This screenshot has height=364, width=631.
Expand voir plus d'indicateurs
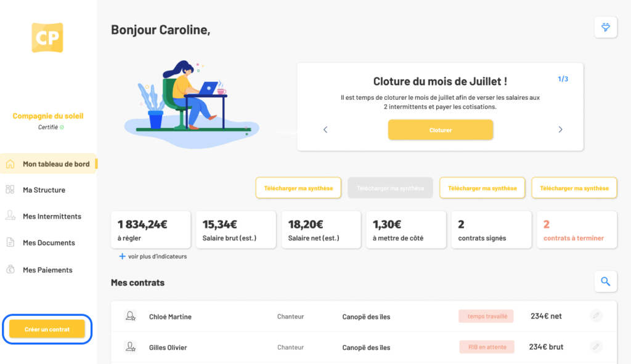[153, 256]
